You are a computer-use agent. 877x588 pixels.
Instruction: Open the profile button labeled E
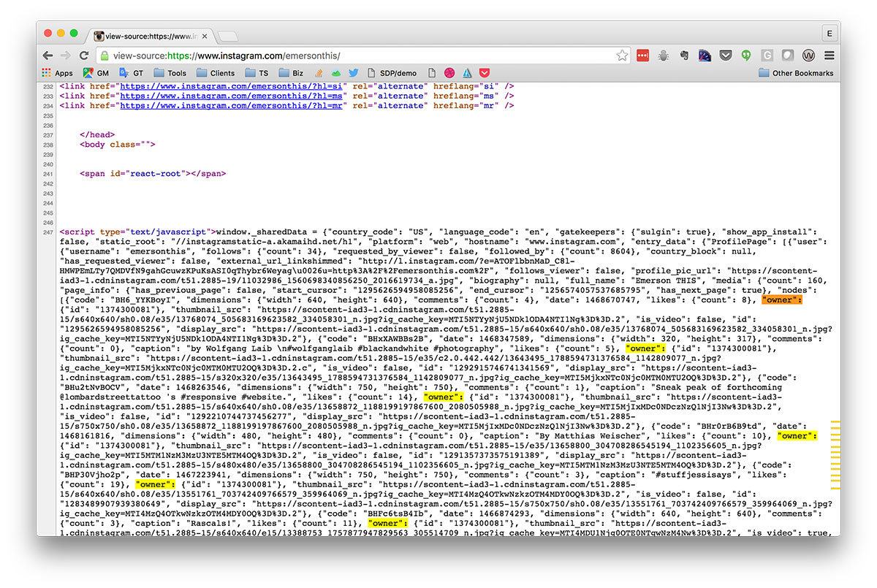(829, 34)
